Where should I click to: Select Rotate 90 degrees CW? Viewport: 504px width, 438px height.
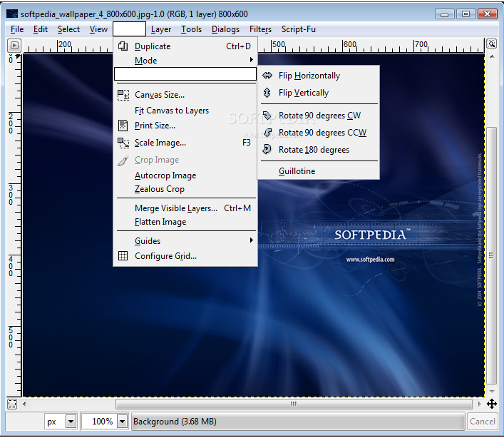(319, 116)
